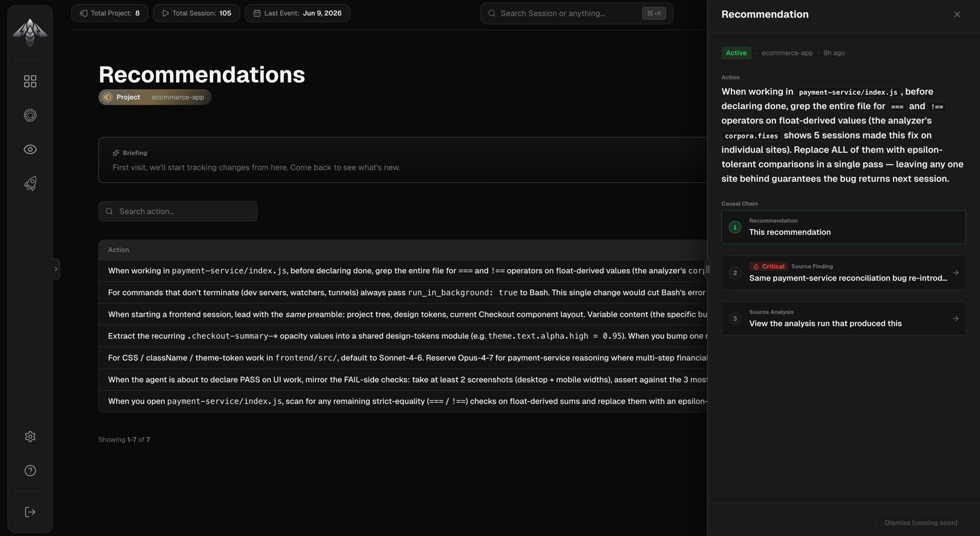
Task: Open View the analysis run that produced this
Action: [x=843, y=319]
